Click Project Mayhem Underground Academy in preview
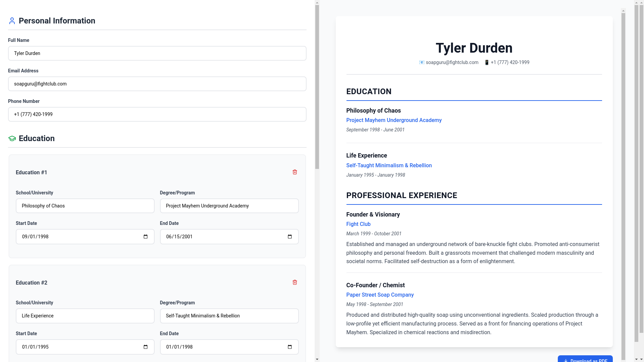Viewport: 644px width, 362px height. [x=394, y=120]
